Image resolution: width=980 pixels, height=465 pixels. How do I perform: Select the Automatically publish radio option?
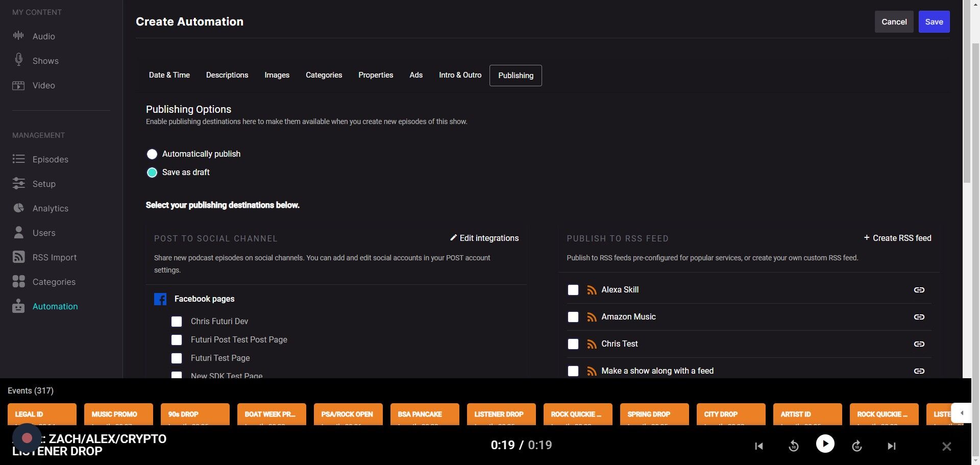click(x=152, y=154)
